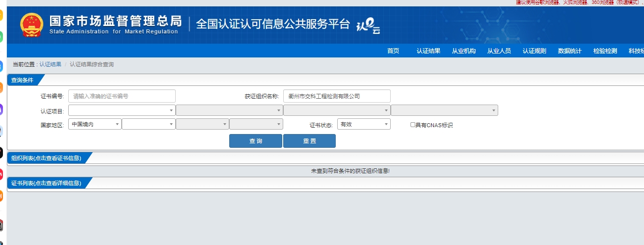The width and height of the screenshot is (644, 245).
Task: Go to 首页 in navigation bar
Action: (x=393, y=51)
